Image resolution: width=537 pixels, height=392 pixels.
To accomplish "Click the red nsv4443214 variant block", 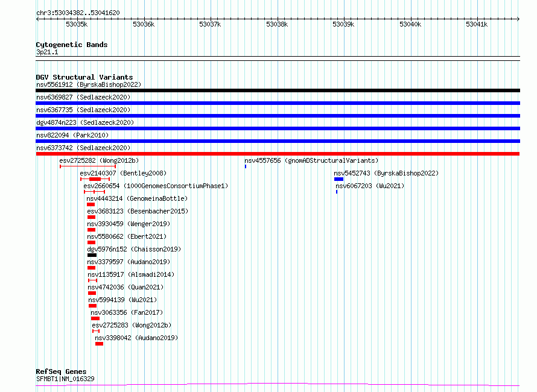I will point(91,204).
